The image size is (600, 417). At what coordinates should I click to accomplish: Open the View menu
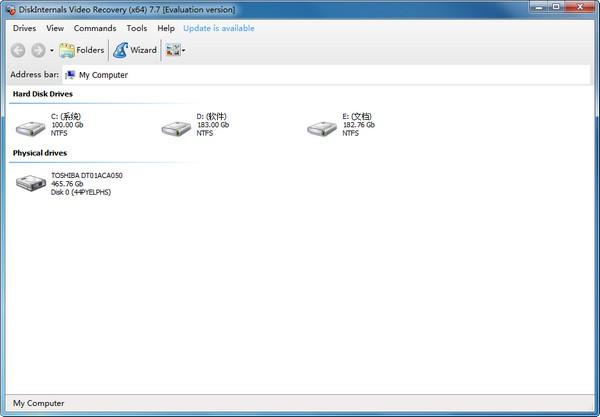(55, 28)
